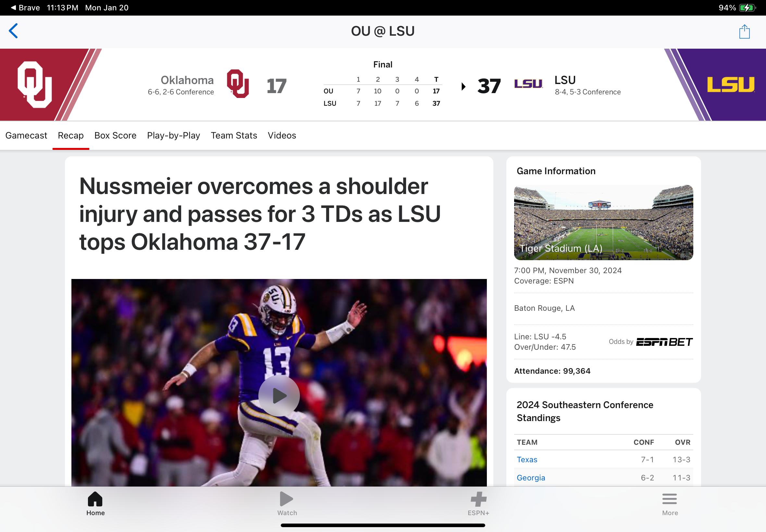The width and height of the screenshot is (766, 532).
Task: Tap the Game Information heading
Action: pos(556,171)
